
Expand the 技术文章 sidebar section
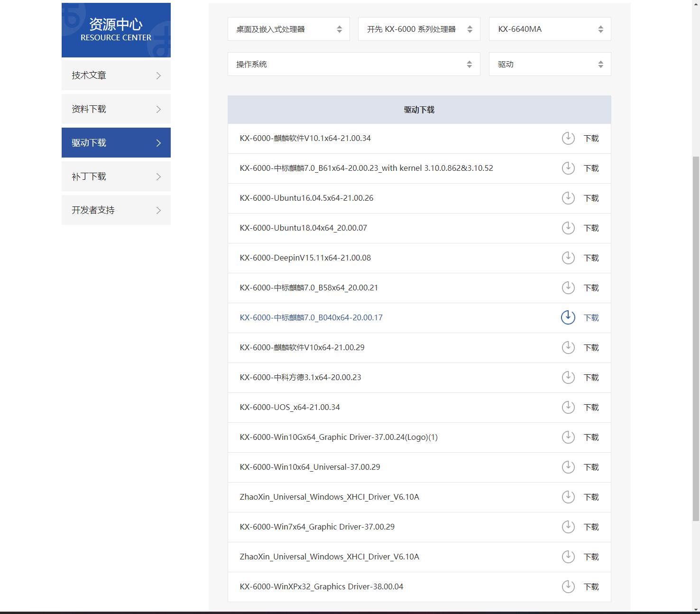click(x=116, y=75)
